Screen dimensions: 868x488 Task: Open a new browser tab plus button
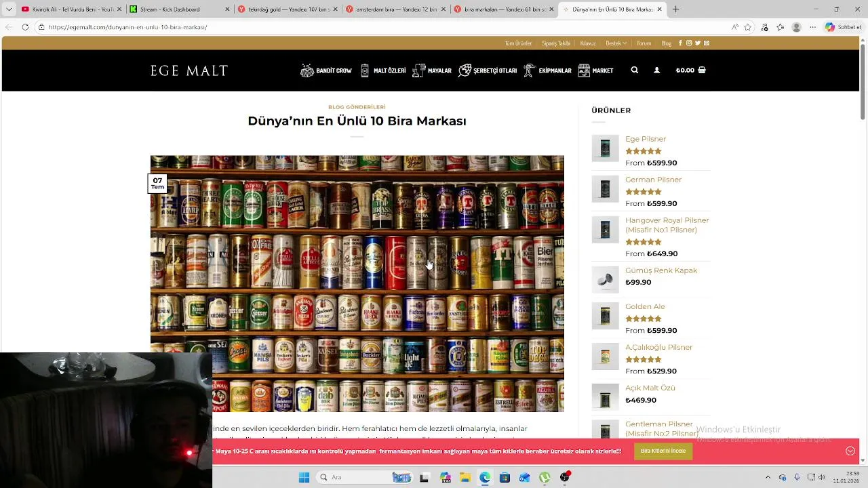(675, 9)
